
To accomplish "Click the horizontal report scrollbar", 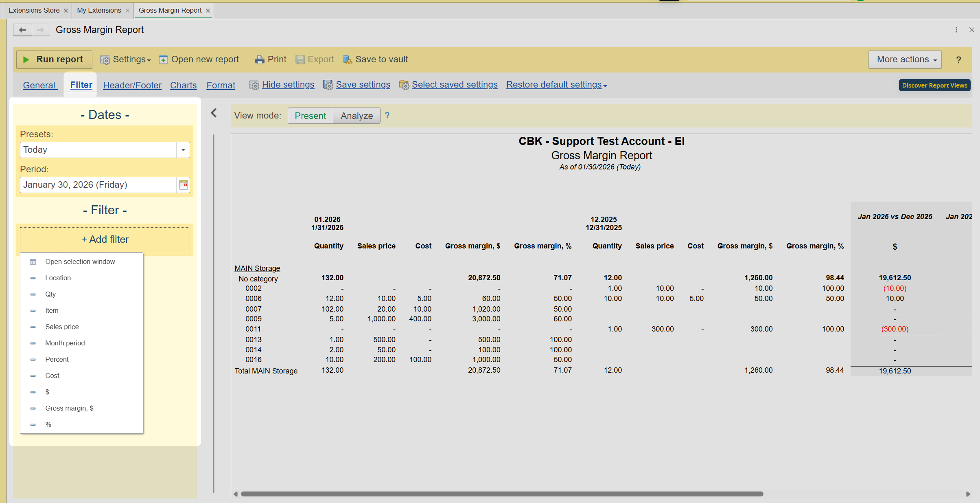I will [x=501, y=494].
